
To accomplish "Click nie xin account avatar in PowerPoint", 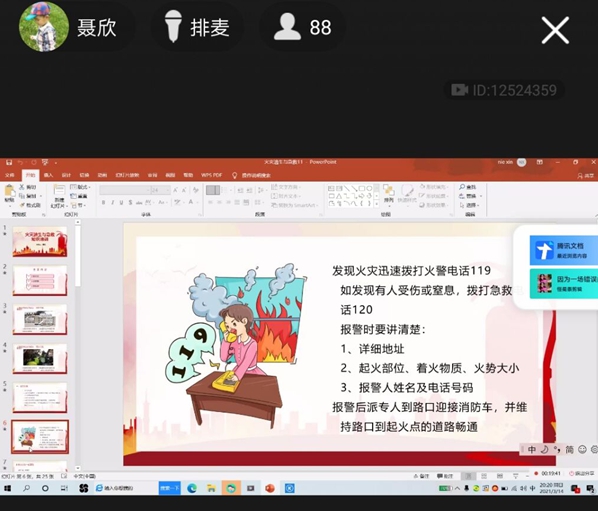I will [x=521, y=162].
